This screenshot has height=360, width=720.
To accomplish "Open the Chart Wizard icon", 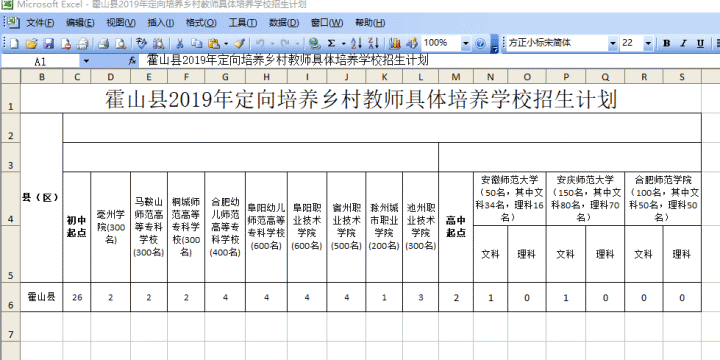I will [394, 44].
